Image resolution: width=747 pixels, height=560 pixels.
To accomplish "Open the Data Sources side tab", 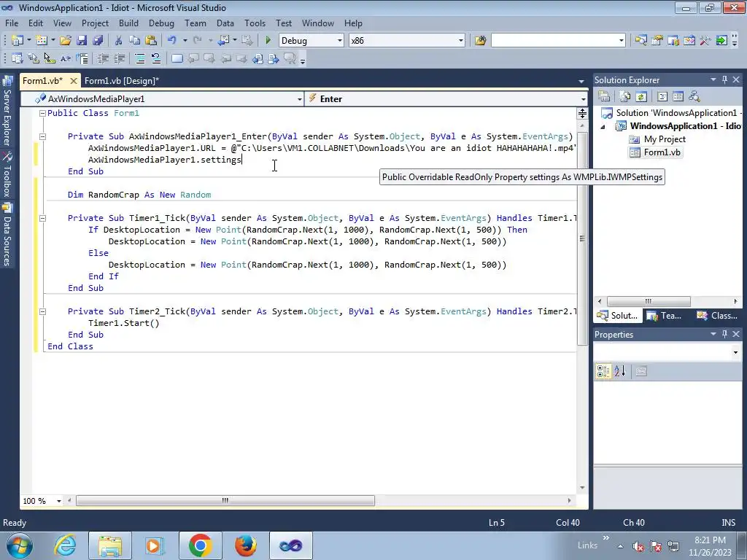I will 7,235.
